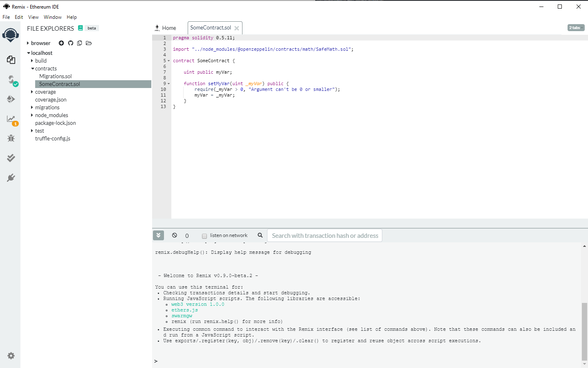The width and height of the screenshot is (588, 368).
Task: Open the Debugger bug icon
Action: pos(11,138)
